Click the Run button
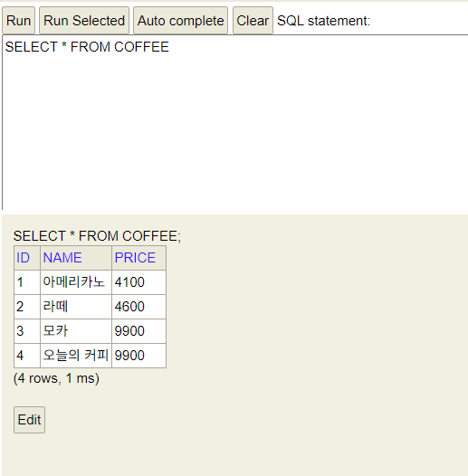This screenshot has width=468, height=476. pyautogui.click(x=18, y=21)
